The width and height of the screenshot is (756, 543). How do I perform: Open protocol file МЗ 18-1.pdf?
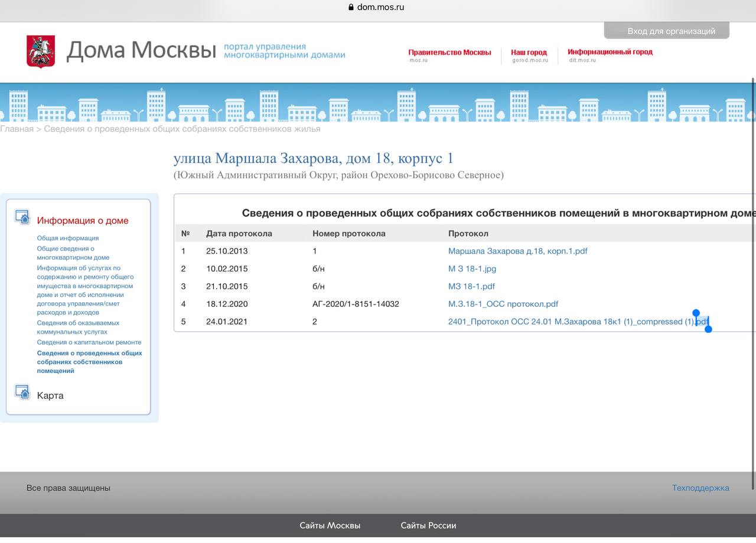471,286
